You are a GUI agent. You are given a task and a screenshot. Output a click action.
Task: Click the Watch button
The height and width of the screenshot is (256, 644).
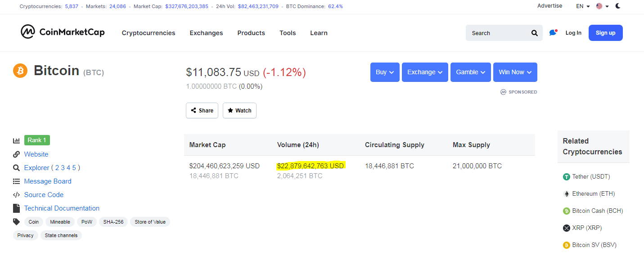tap(239, 110)
